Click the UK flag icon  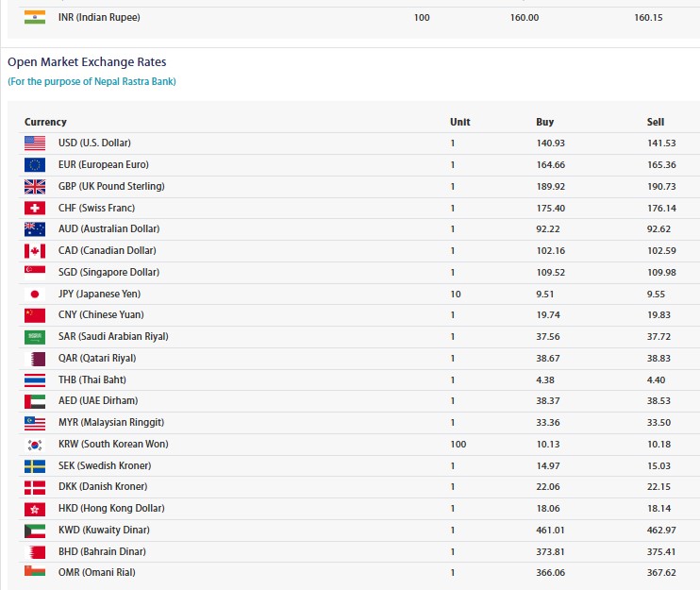[35, 187]
